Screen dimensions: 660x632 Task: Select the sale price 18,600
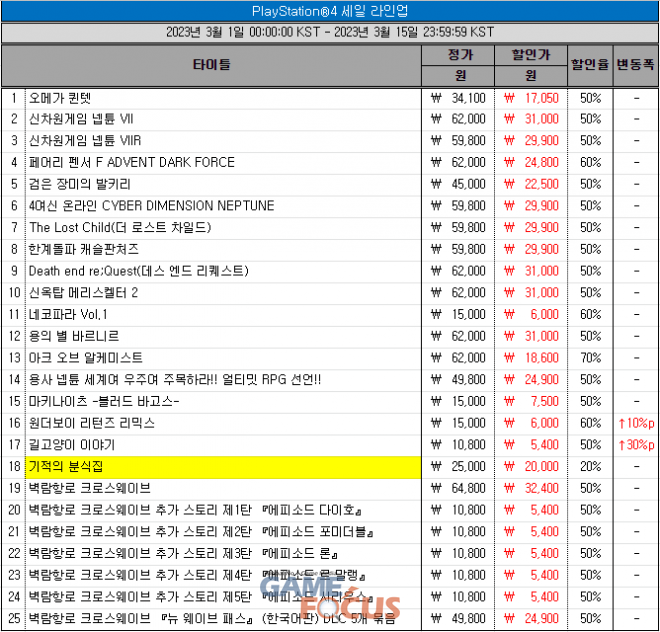tap(542, 358)
